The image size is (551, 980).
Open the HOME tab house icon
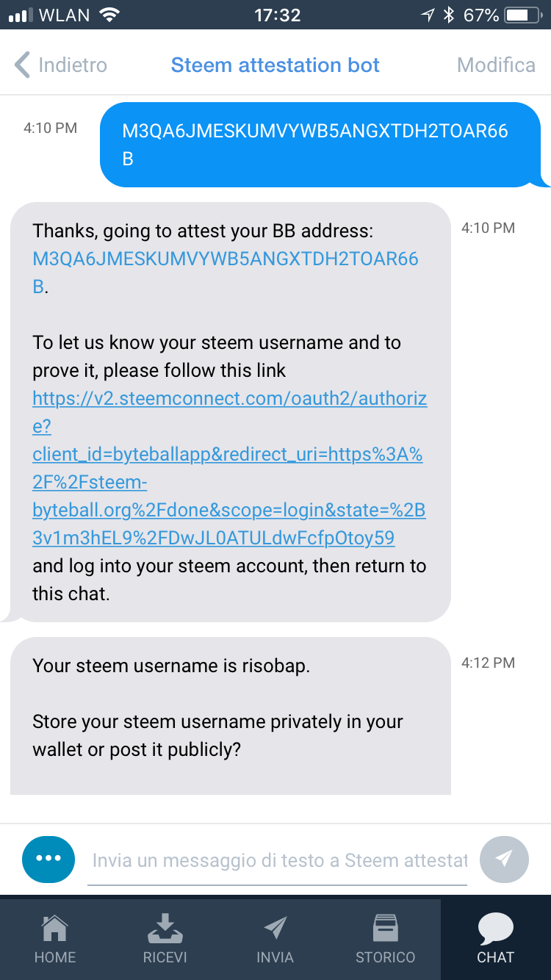point(55,929)
